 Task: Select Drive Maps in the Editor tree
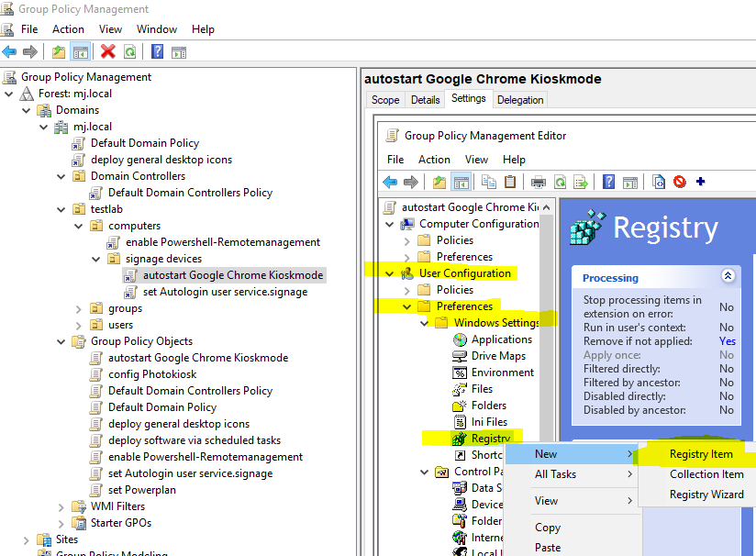coord(498,356)
